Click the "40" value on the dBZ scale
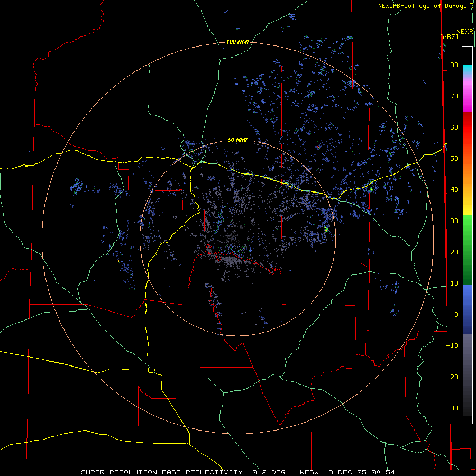This screenshot has width=476, height=476. point(454,190)
